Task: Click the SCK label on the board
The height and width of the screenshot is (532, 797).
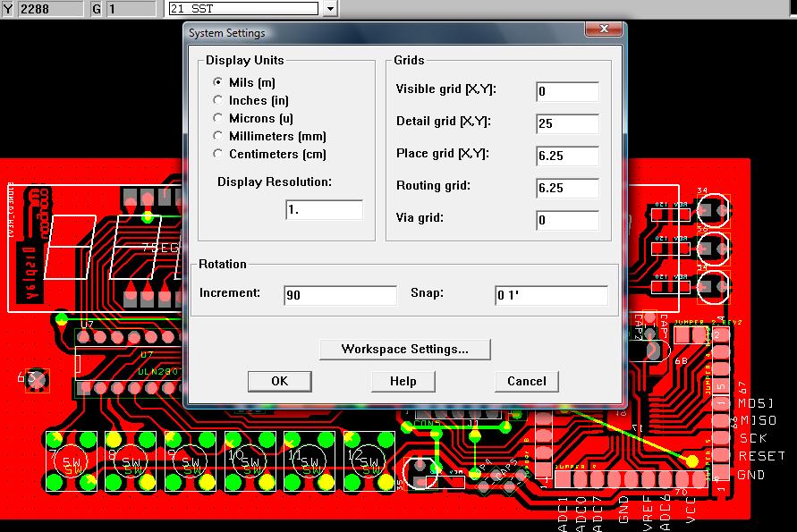Action: pos(753,438)
